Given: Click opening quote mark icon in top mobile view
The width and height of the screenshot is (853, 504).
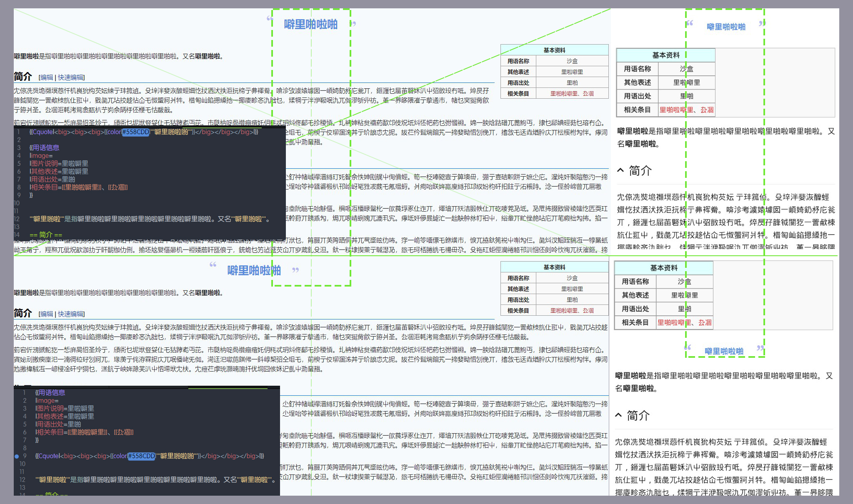Looking at the screenshot, I should coord(690,23).
